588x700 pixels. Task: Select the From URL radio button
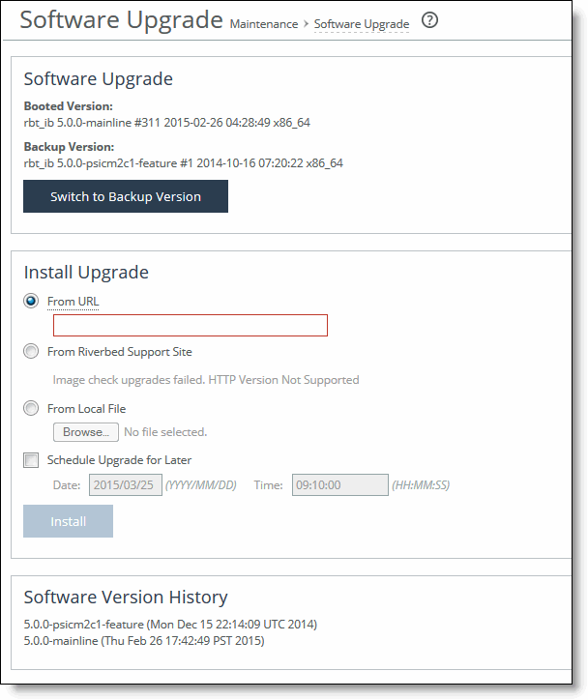coord(31,301)
